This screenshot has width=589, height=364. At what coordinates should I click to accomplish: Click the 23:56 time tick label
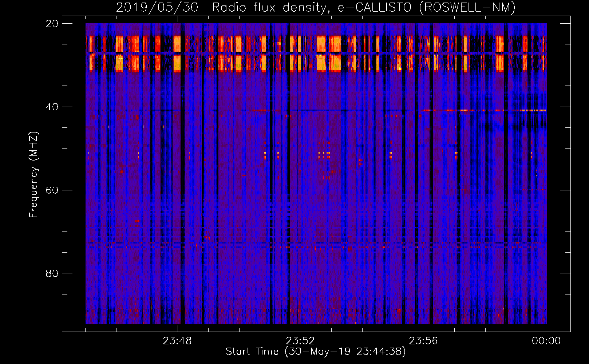tap(423, 341)
